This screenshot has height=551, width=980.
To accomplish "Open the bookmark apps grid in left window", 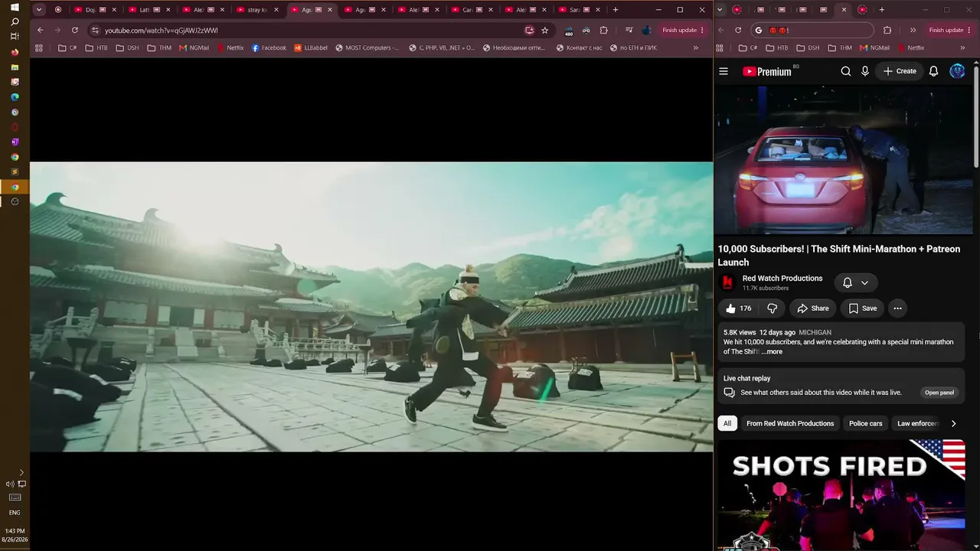I will click(x=39, y=47).
